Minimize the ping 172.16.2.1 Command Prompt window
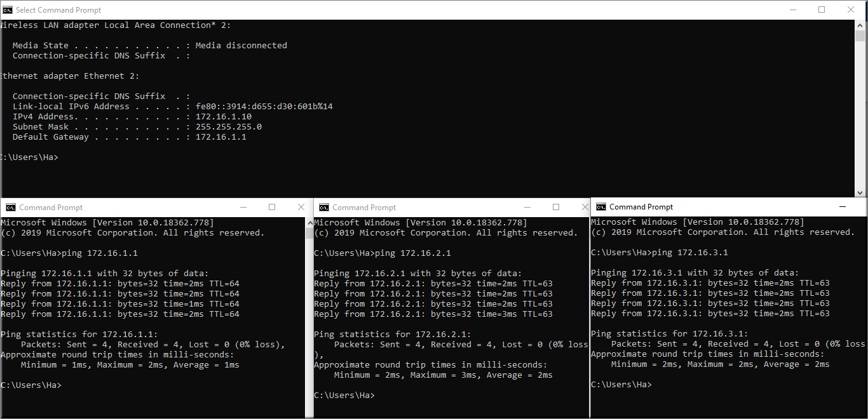Image resolution: width=868 pixels, height=419 pixels. point(527,208)
